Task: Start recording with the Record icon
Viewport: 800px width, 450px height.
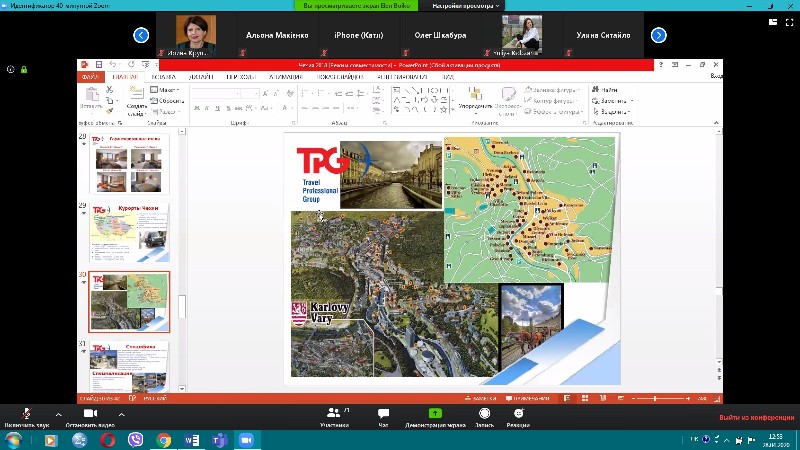Action: pos(484,413)
